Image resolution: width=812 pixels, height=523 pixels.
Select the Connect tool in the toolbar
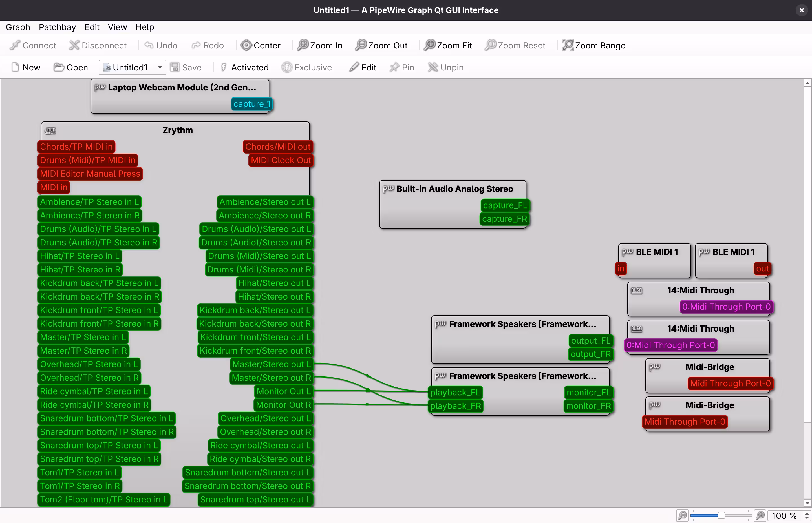(33, 45)
